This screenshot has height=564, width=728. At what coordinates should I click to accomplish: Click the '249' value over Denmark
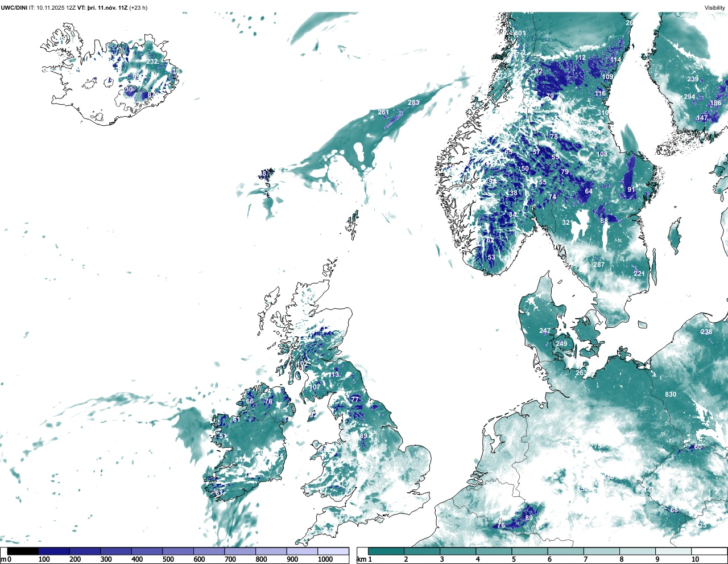(561, 344)
